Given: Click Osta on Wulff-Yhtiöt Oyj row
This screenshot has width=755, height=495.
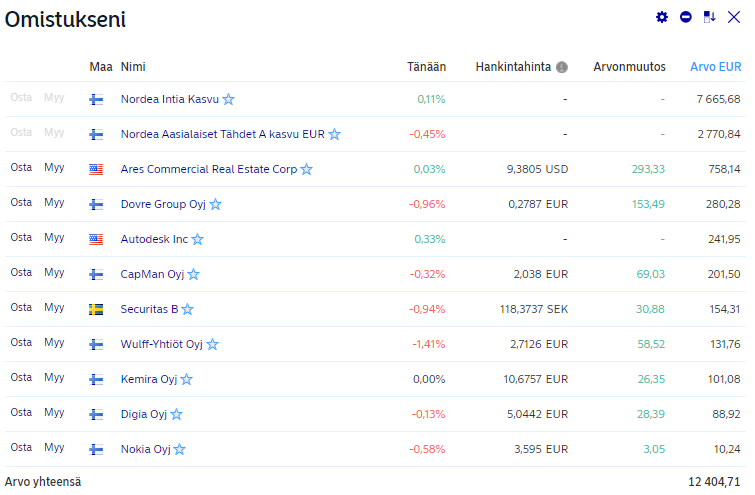Looking at the screenshot, I should (21, 342).
